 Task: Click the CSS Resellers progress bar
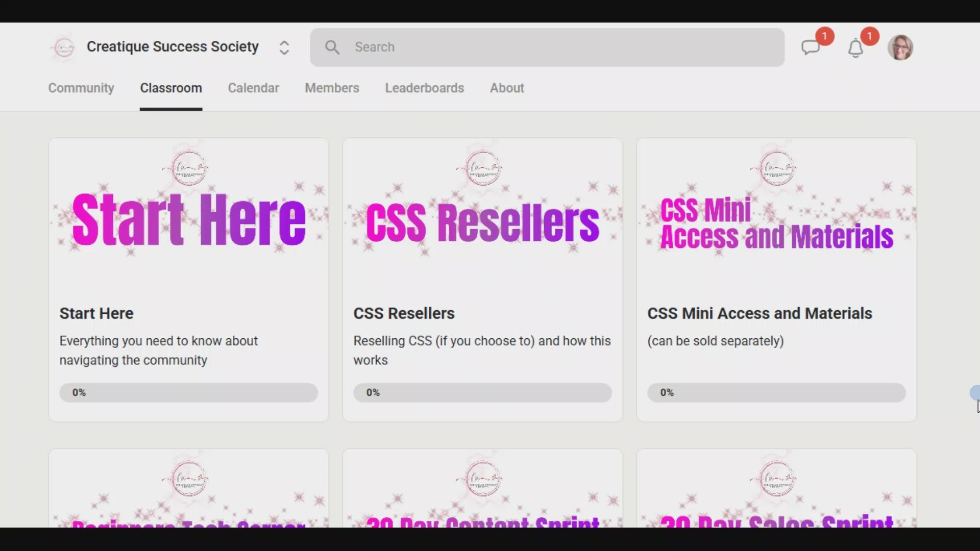click(x=482, y=392)
